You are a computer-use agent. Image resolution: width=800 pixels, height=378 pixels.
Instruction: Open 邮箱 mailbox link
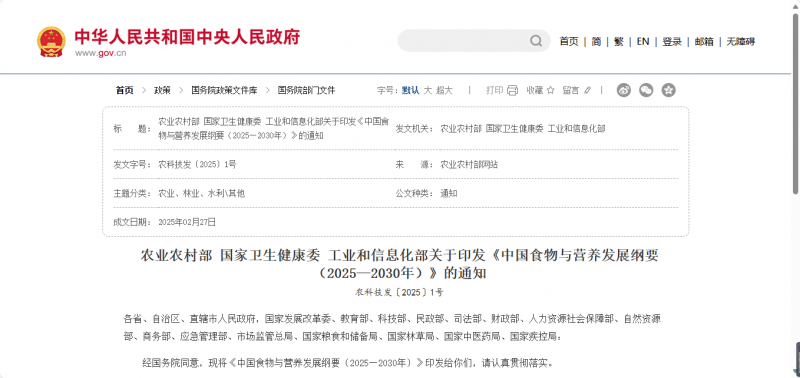pyautogui.click(x=704, y=42)
